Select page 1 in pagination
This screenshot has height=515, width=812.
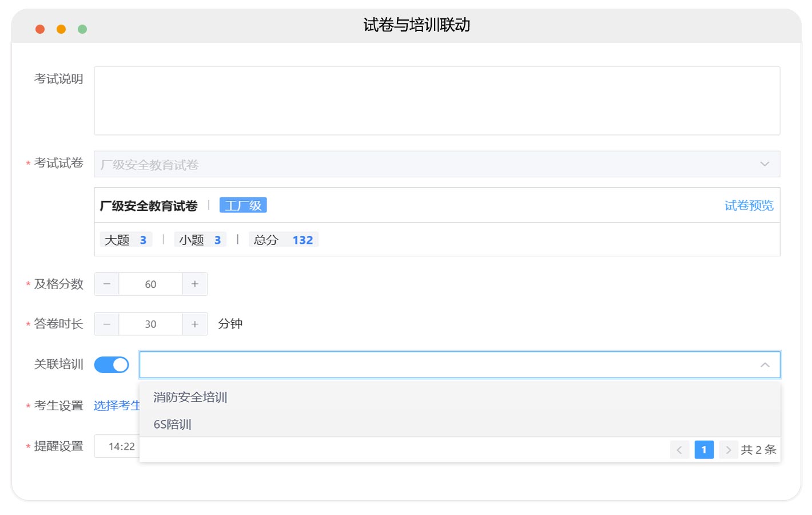click(704, 450)
